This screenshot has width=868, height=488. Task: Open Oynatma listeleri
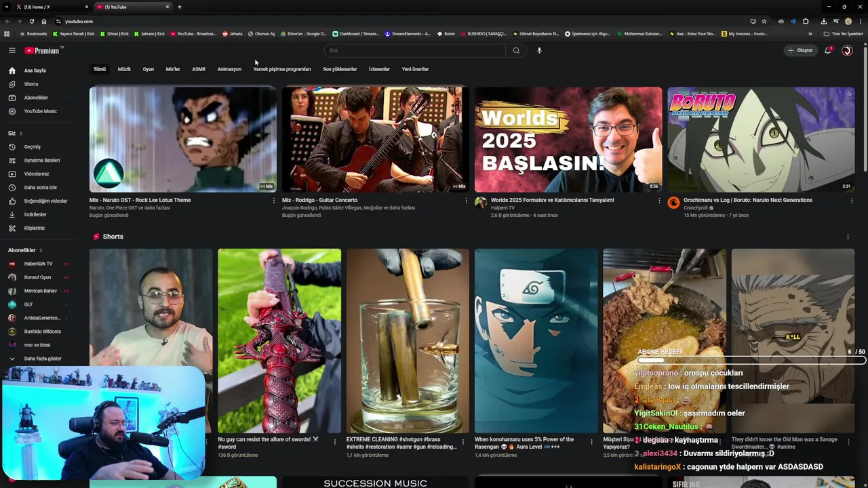(42, 161)
